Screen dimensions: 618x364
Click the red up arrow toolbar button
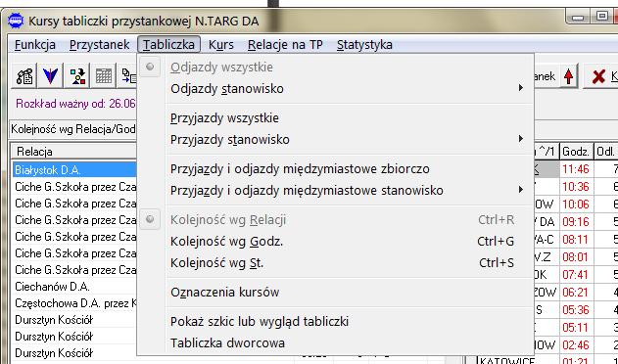[568, 76]
